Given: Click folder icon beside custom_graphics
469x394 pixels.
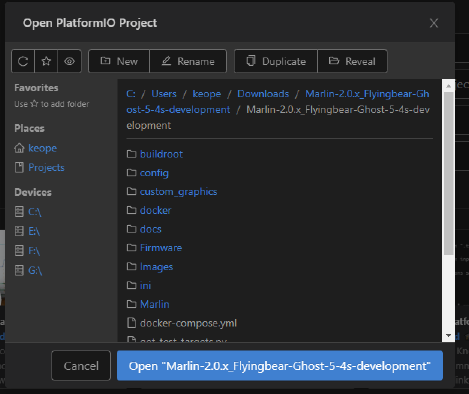Looking at the screenshot, I should 132,191.
